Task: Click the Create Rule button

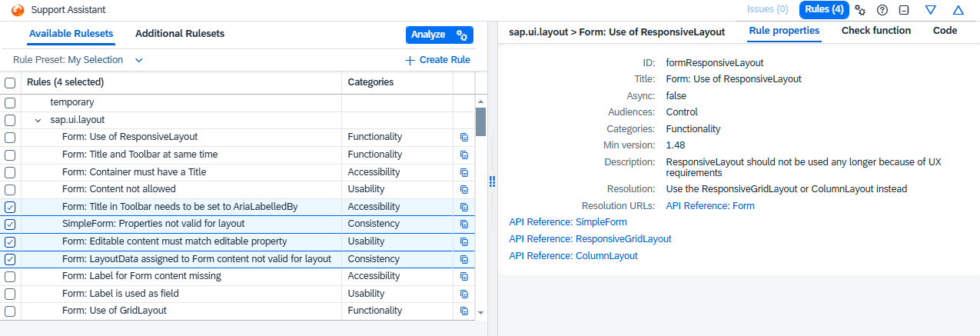Action: point(437,60)
